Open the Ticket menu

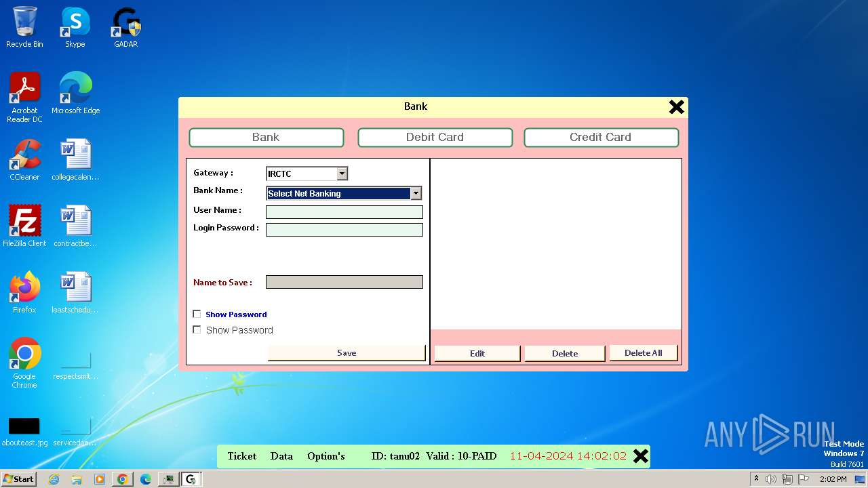(x=242, y=456)
